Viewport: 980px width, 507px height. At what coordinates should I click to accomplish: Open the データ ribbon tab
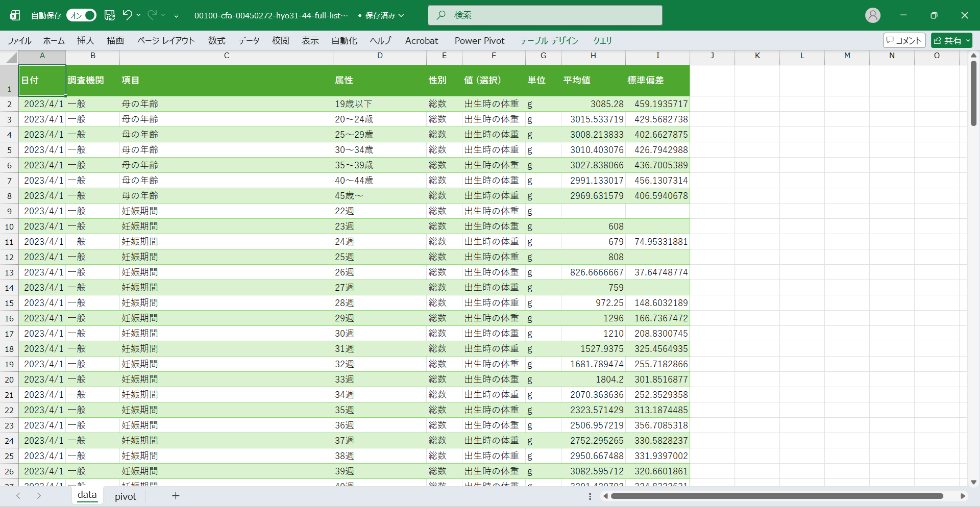coord(249,41)
